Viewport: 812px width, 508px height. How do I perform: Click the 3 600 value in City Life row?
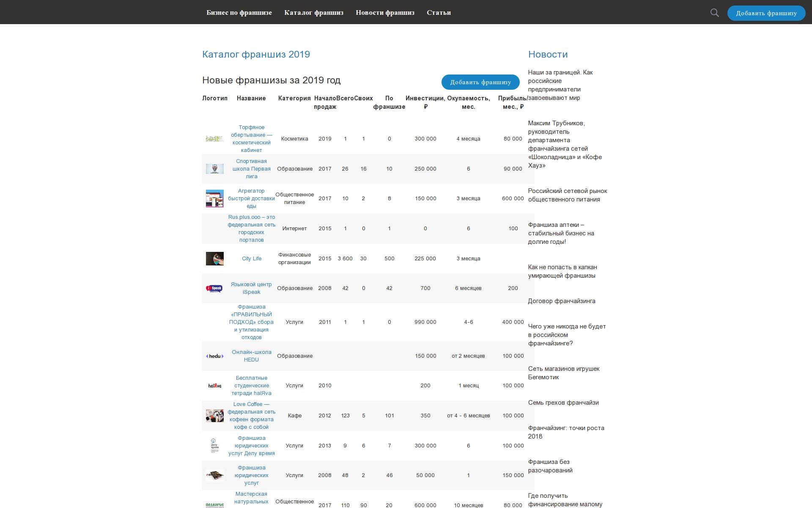coord(345,259)
